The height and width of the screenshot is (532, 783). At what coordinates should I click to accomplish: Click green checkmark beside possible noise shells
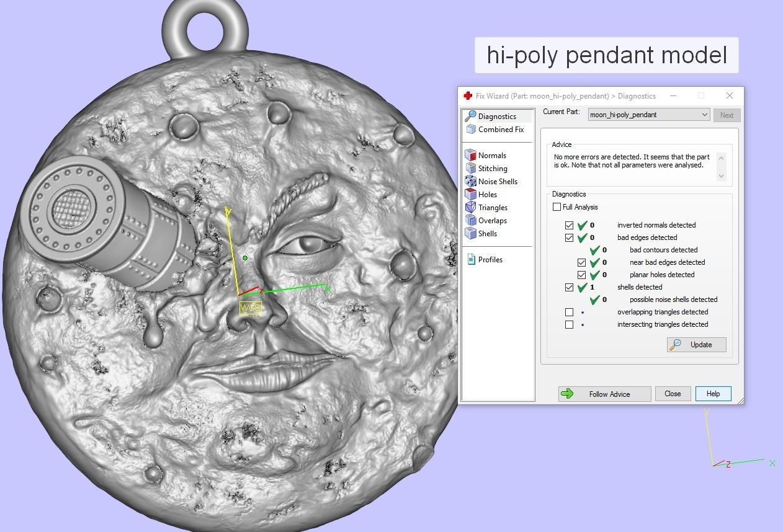[x=594, y=299]
